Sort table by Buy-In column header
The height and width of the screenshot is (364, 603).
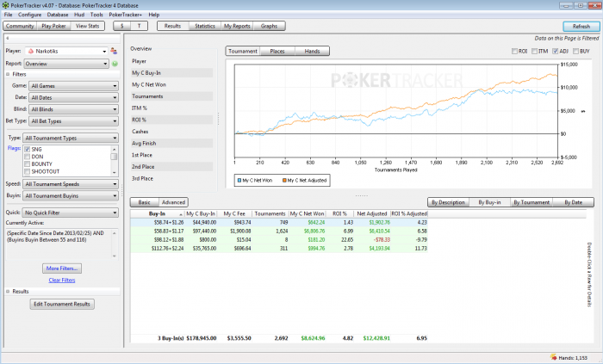[x=158, y=214]
